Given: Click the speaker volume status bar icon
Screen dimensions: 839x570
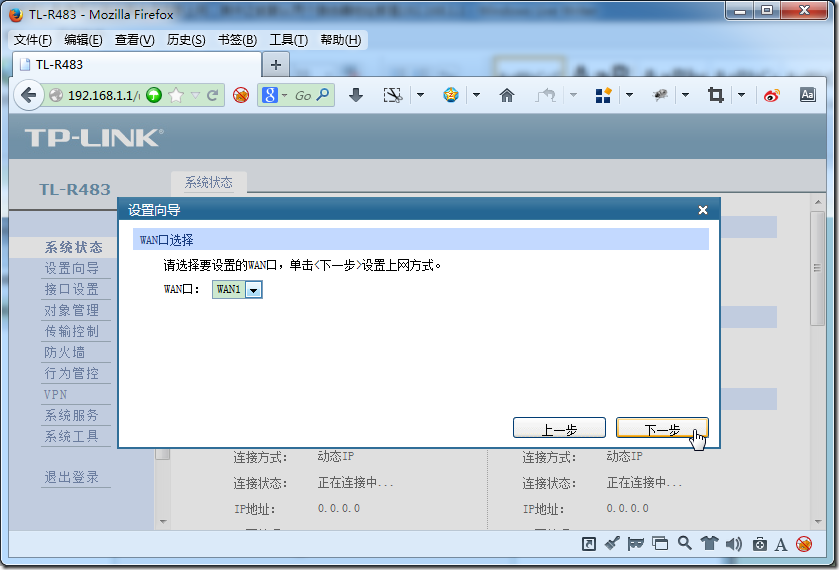Looking at the screenshot, I should 734,544.
